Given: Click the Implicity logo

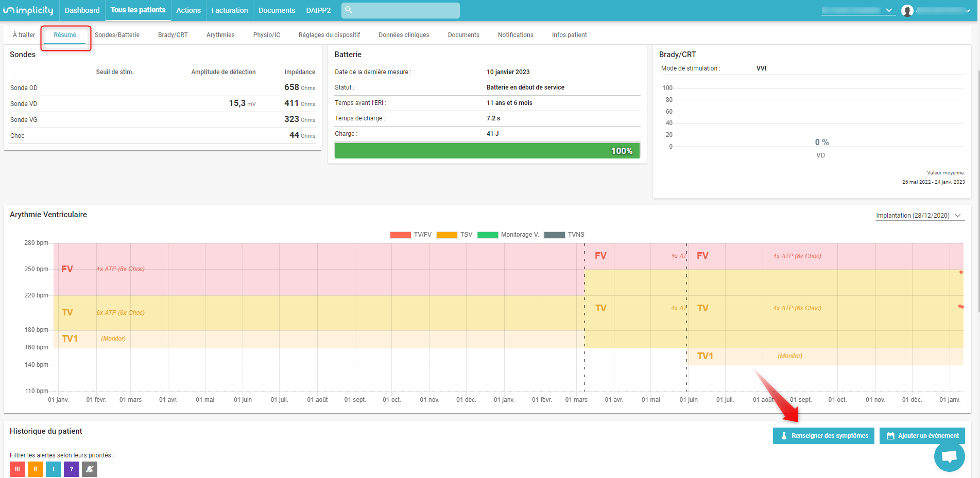Looking at the screenshot, I should [x=28, y=10].
